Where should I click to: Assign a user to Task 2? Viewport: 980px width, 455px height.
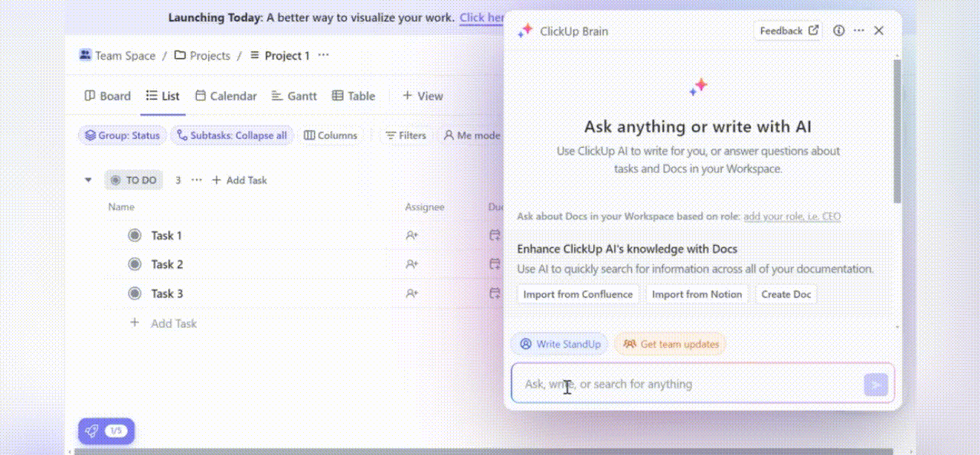412,265
